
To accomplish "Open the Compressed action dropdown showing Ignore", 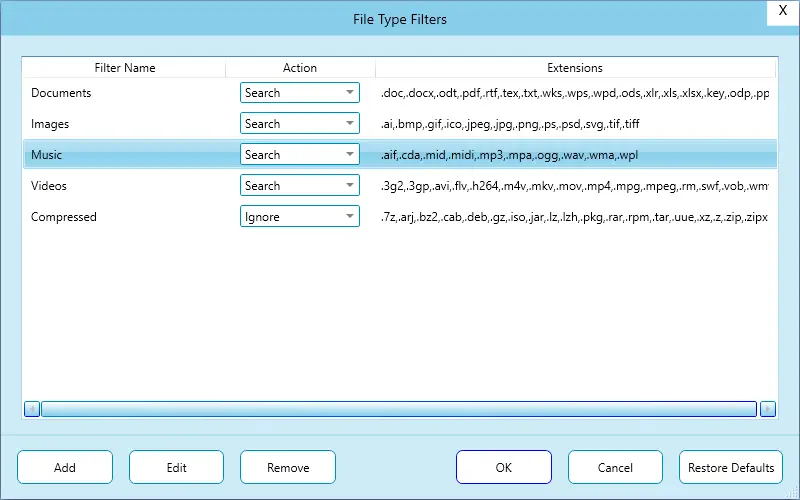I will click(x=299, y=216).
